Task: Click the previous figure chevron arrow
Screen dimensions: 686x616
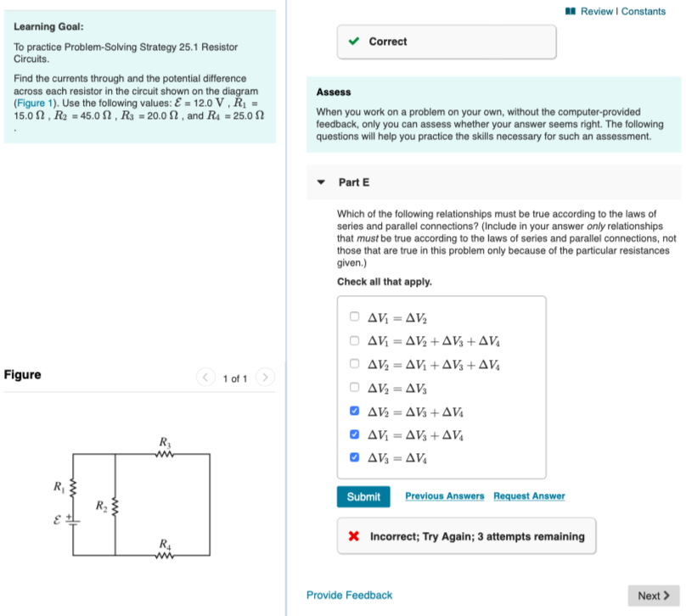Action: coord(205,378)
